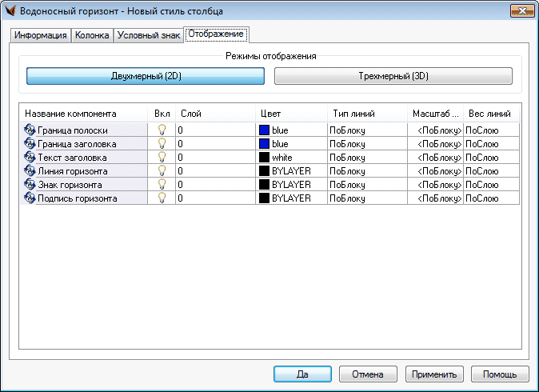Click the component icon beside Граница полоски
539x392 pixels.
30,130
